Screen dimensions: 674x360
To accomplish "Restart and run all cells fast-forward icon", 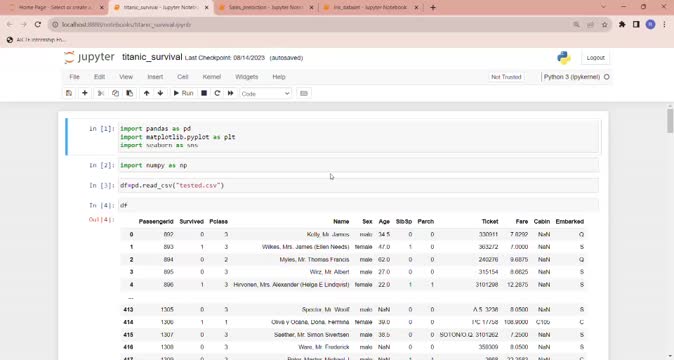I will (x=230, y=93).
